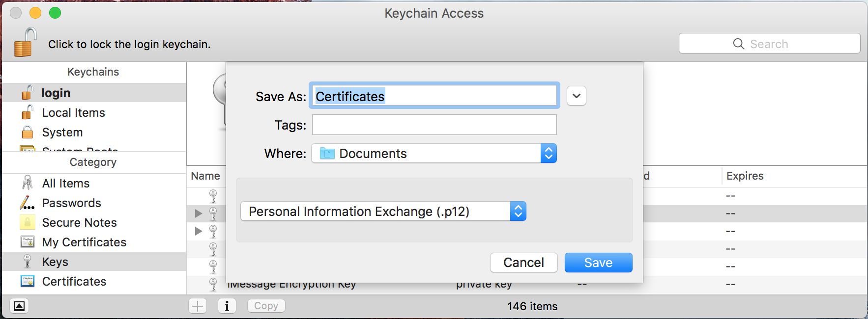Click the Category section header
This screenshot has width=868, height=319.
(93, 162)
